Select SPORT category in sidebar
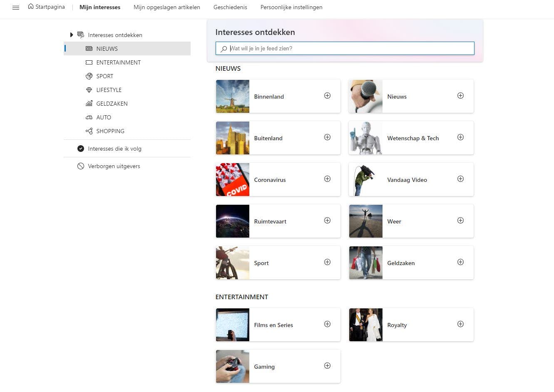 pos(127,76)
